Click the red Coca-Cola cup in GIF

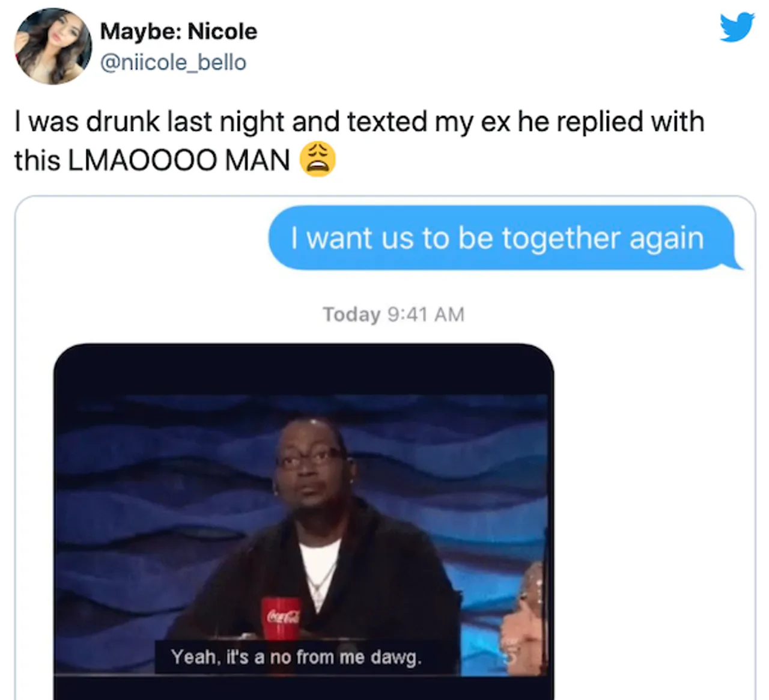[281, 618]
